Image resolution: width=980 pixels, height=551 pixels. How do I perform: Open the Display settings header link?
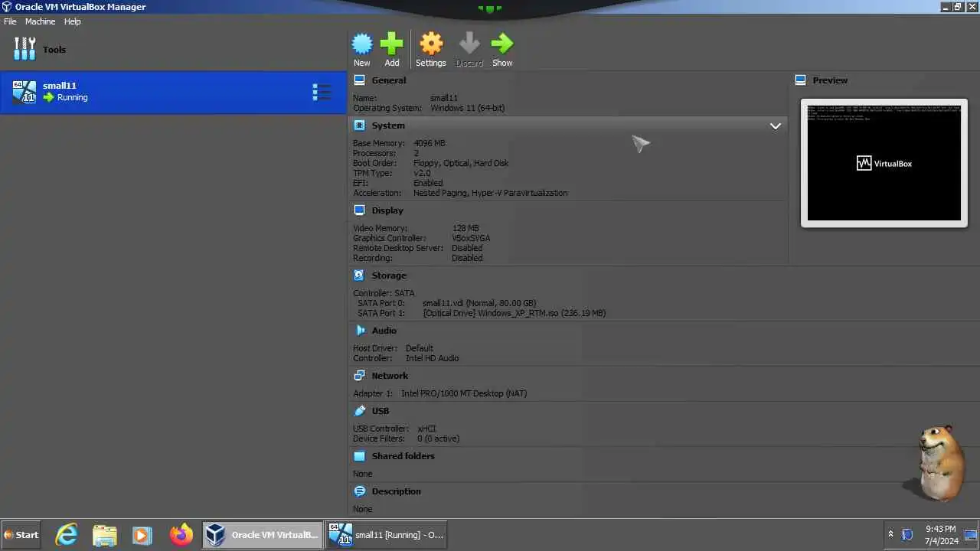(x=387, y=210)
